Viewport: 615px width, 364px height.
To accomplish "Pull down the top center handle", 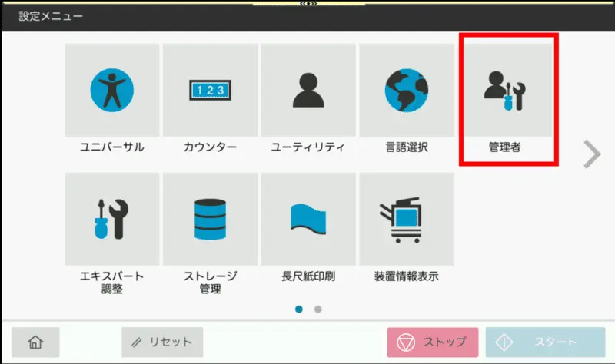I will pos(307,4).
